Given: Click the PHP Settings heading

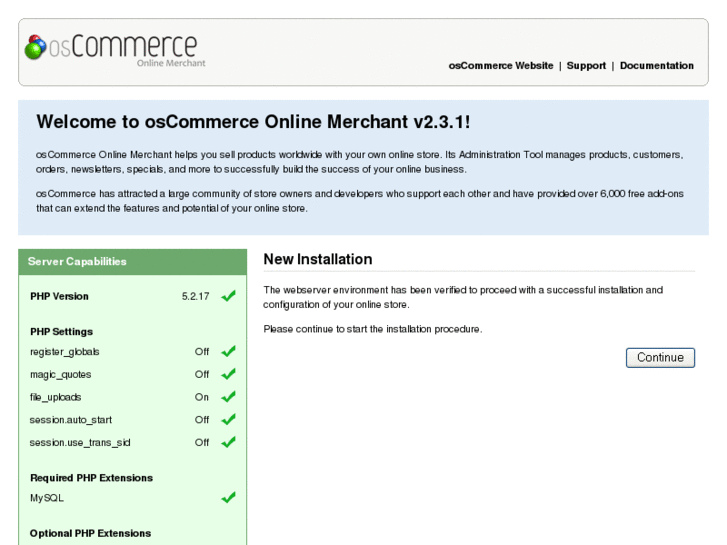Looking at the screenshot, I should (61, 332).
